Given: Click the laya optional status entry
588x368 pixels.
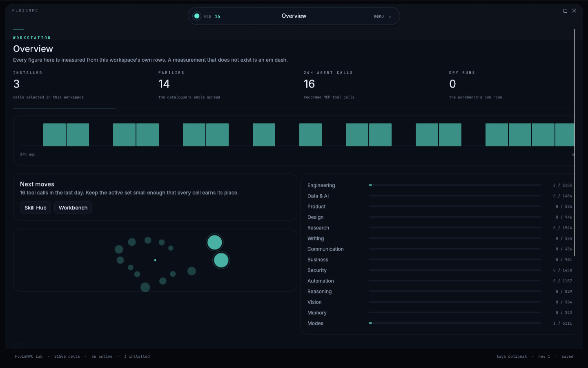Looking at the screenshot, I should coord(512,357).
